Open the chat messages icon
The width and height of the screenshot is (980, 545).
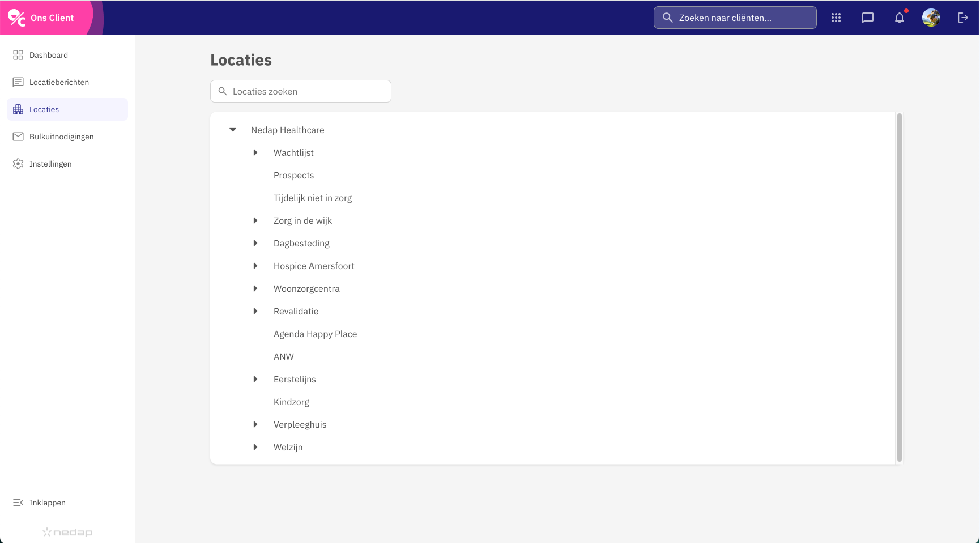click(x=868, y=18)
